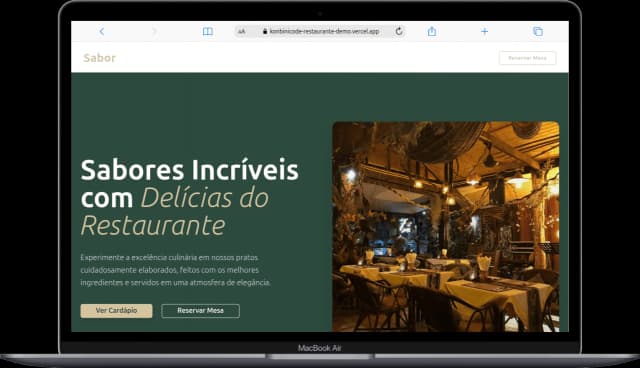Click the Reservar Mesa button in the header

[x=527, y=58]
